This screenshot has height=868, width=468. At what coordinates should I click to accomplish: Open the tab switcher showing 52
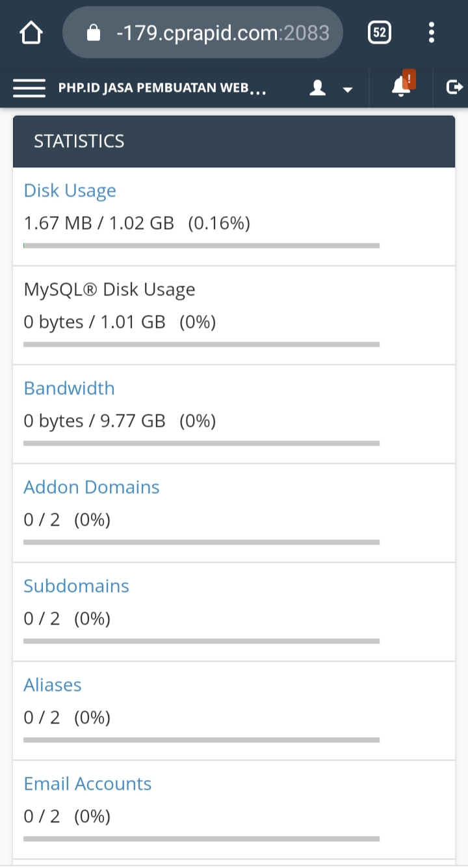(380, 33)
